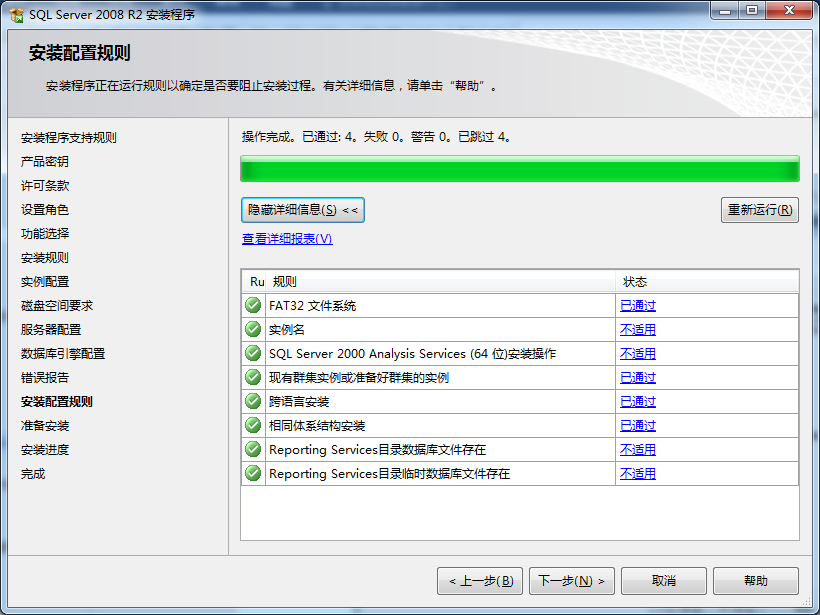The width and height of the screenshot is (820, 615).
Task: Open 已通过 link for 现有群集实例或准备好群集的实例
Action: (x=637, y=378)
